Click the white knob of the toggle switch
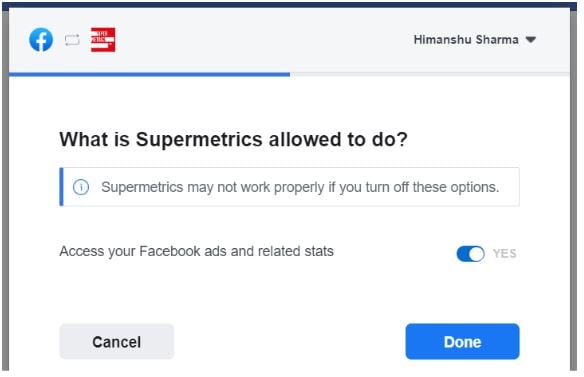This screenshot has height=377, width=584. (x=476, y=254)
